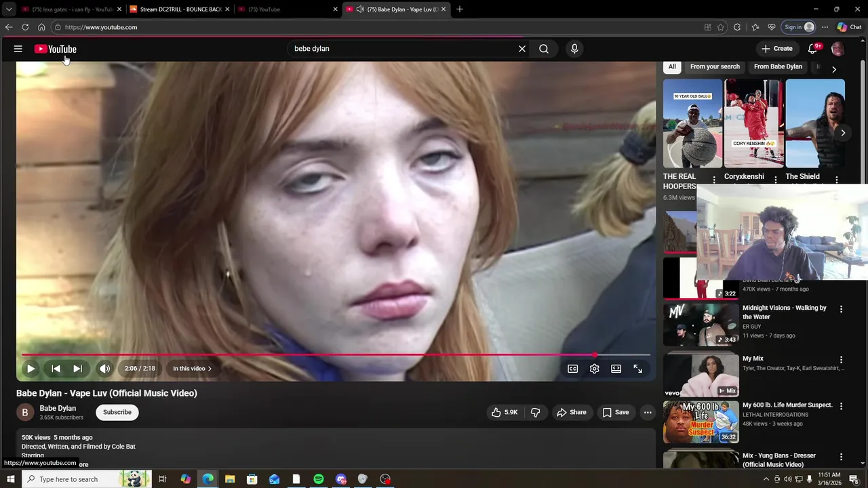Go to the YouTube home logo
This screenshot has width=868, height=488.
coord(56,49)
